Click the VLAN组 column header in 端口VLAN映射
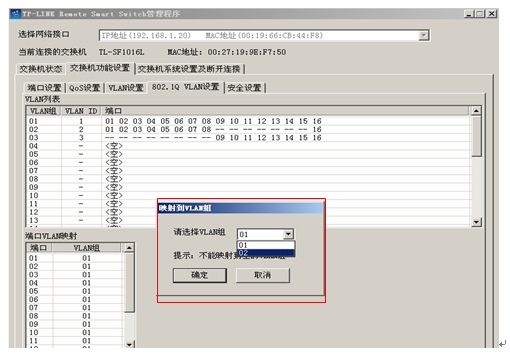 [87, 248]
